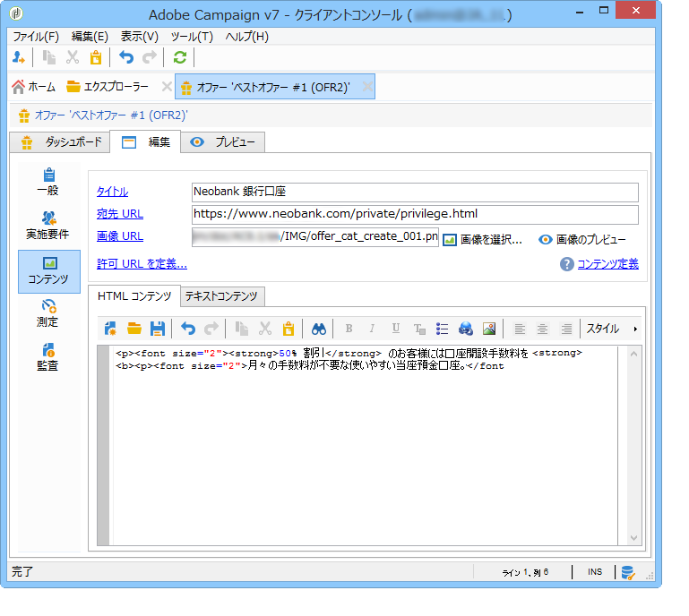The width and height of the screenshot is (689, 616).
Task: Click the INS indicator in status bar
Action: 595,571
